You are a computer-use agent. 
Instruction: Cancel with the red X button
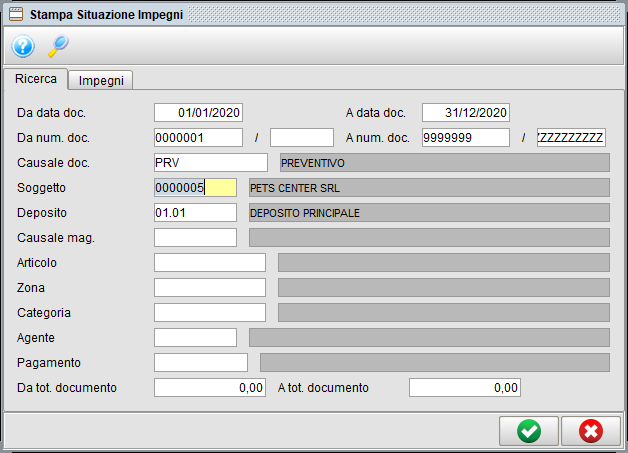(x=590, y=431)
